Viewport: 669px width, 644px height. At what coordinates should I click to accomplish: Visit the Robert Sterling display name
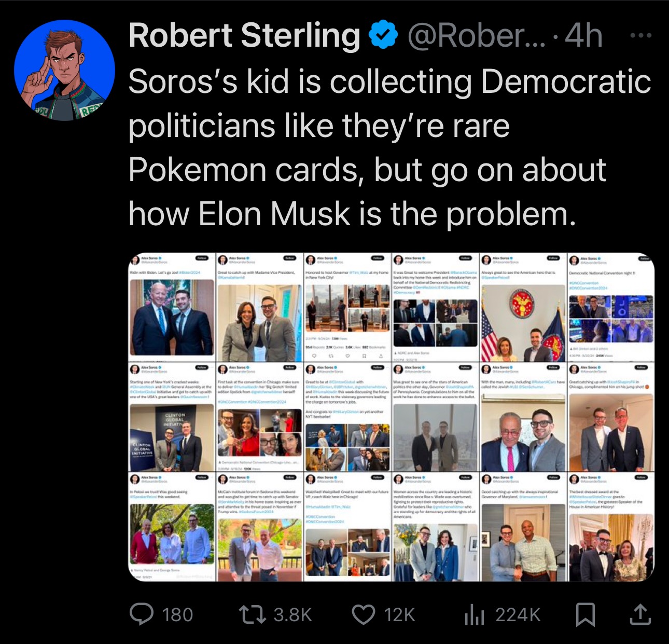point(244,35)
